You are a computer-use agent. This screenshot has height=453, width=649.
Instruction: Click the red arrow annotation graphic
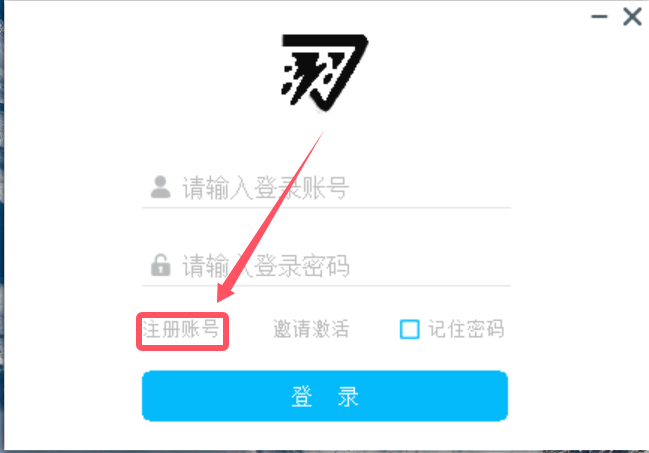[x=270, y=216]
